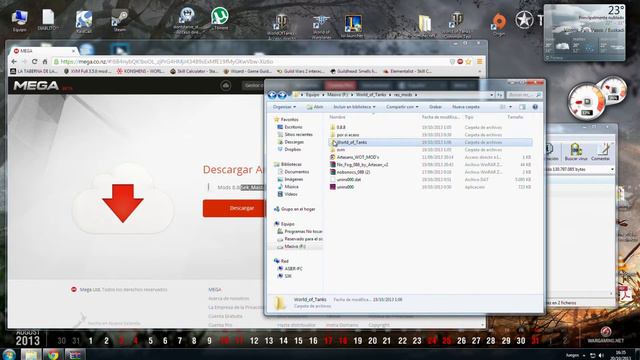640x360 pixels.
Task: Select the No_Fog_088_by_Artasan_v2 archive
Action: click(x=431, y=164)
